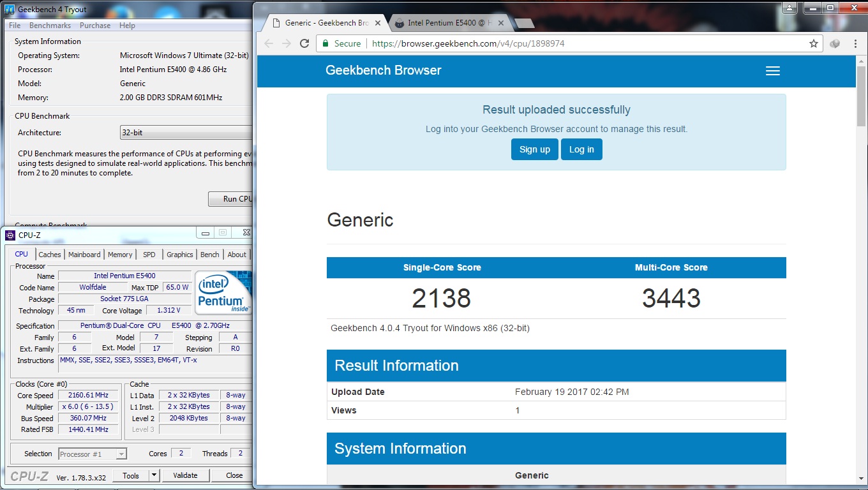The image size is (868, 490).
Task: Switch to the Mainboard tab in CPU-Z
Action: pyautogui.click(x=84, y=255)
